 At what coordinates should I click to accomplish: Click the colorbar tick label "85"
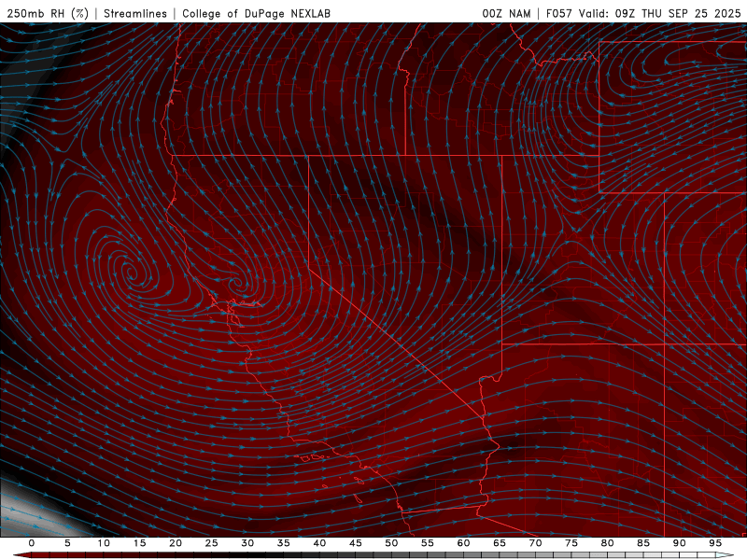coord(643,543)
